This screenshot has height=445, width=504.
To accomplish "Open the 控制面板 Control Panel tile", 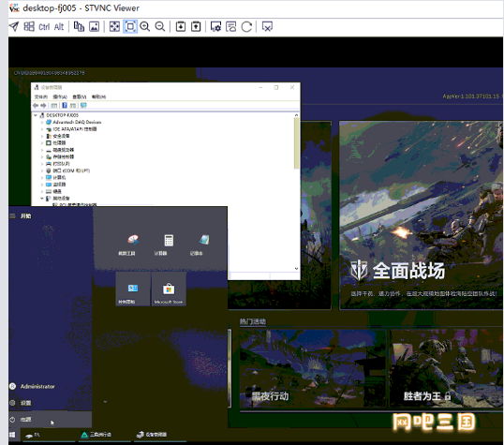I will coord(133,289).
